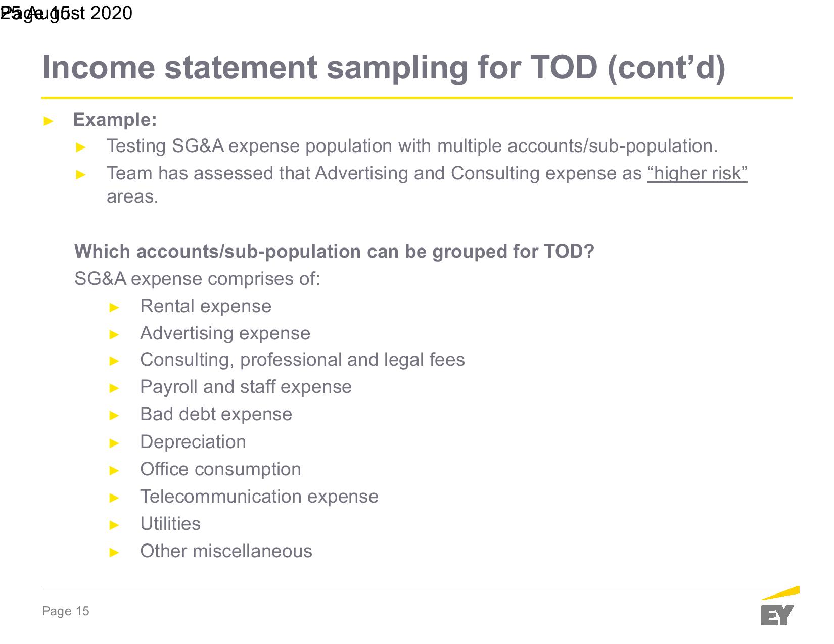The image size is (834, 644).
Task: Click the bullet arrow before Other miscellaneous
Action: (115, 552)
